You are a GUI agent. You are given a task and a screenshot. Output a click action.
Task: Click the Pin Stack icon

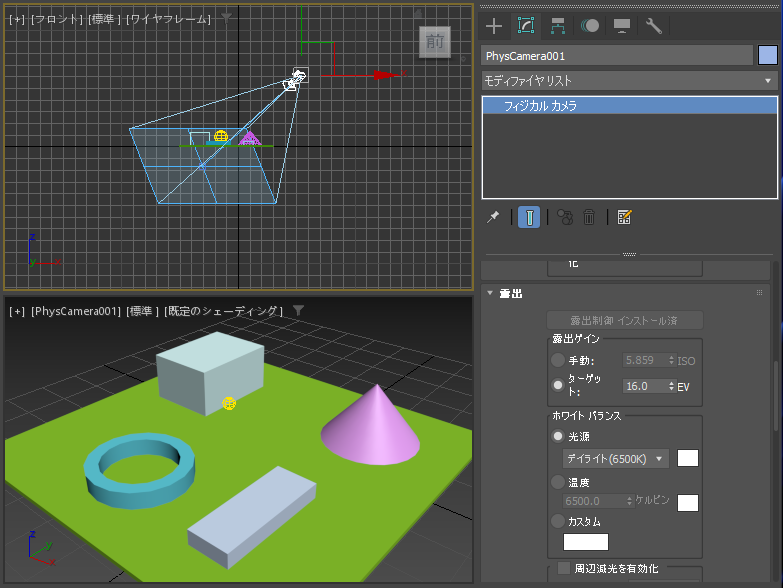(x=493, y=217)
